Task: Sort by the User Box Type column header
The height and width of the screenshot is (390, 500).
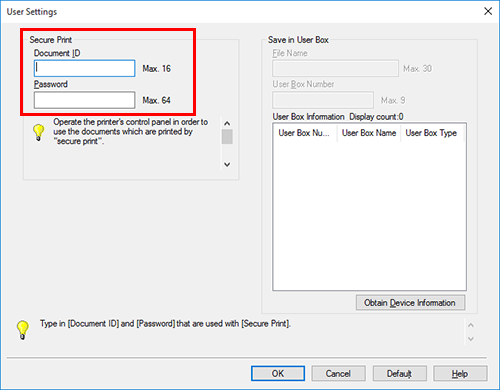Action: coord(432,133)
